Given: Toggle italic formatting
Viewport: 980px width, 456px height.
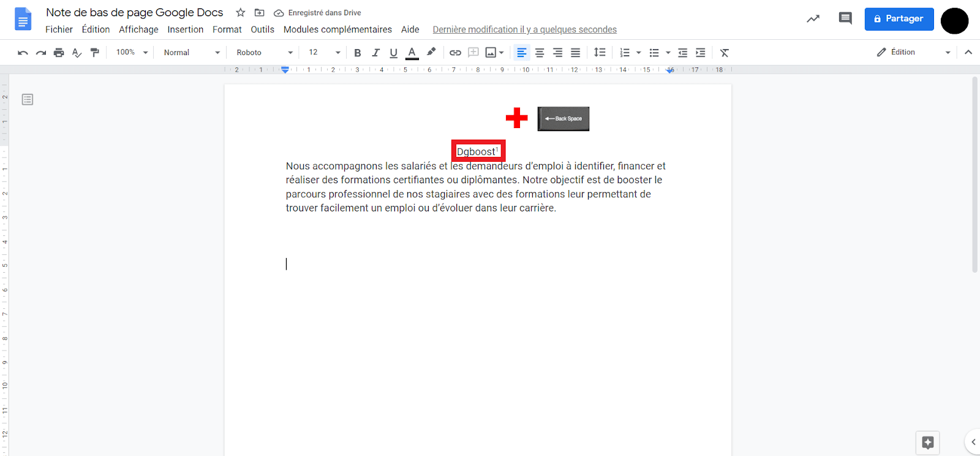Looking at the screenshot, I should (x=375, y=53).
